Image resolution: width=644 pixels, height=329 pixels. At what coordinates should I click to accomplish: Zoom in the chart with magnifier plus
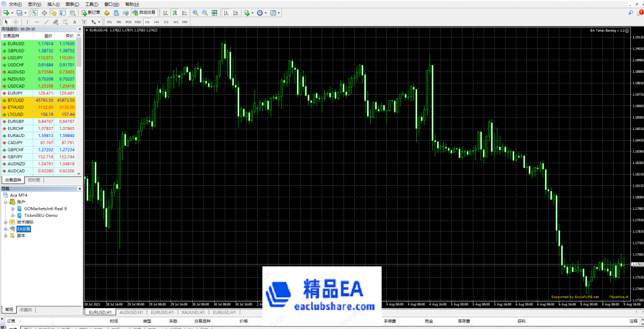196,13
